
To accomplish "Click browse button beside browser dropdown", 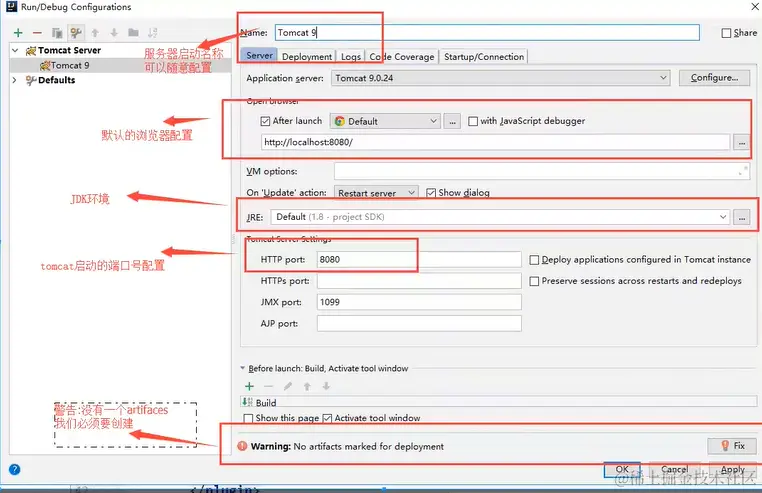I will tap(452, 122).
